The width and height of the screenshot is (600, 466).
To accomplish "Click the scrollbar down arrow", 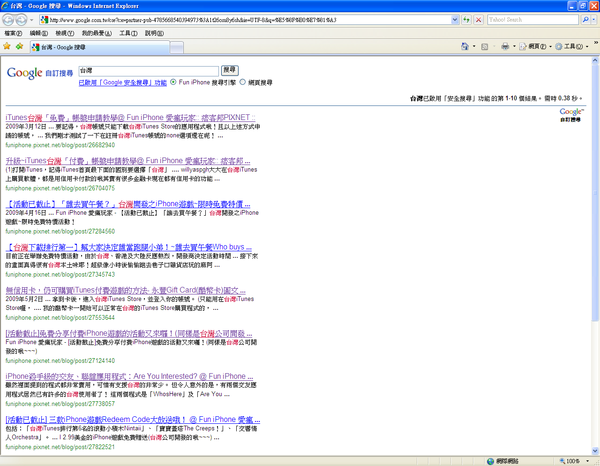I will pyautogui.click(x=595, y=451).
